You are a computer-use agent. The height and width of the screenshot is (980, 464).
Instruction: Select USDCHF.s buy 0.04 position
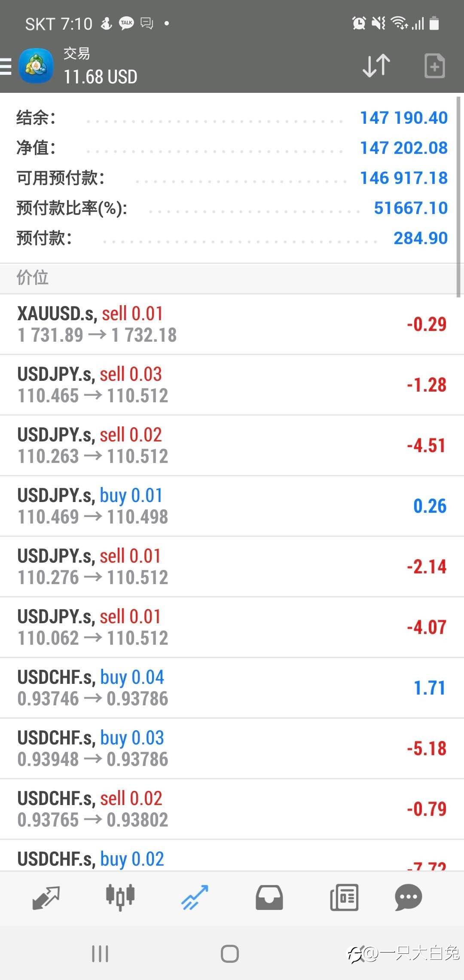(232, 688)
